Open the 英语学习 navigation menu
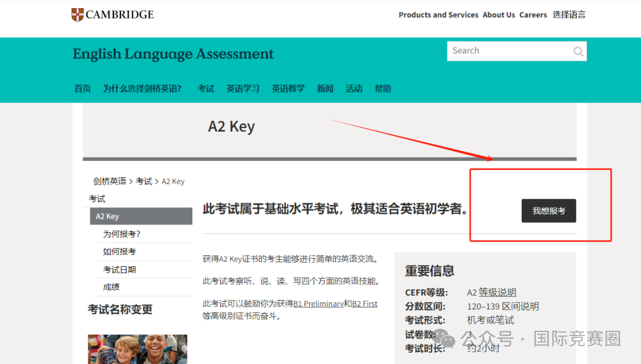The width and height of the screenshot is (641, 364). pyautogui.click(x=243, y=89)
